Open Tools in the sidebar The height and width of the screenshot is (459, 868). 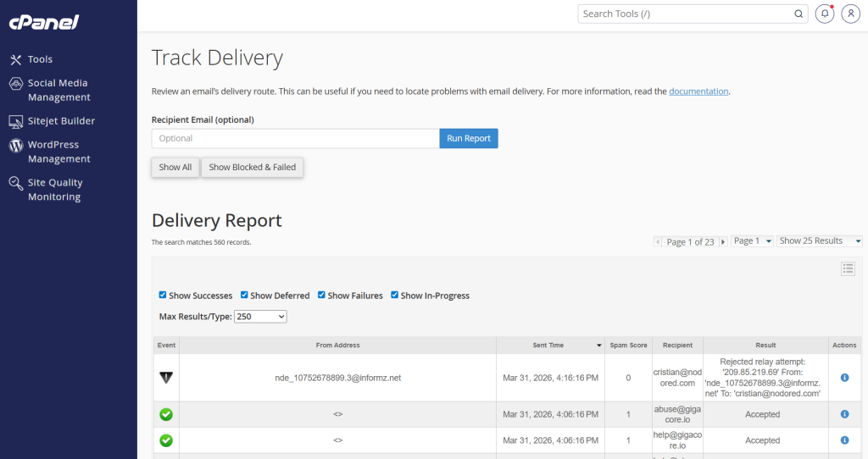[x=40, y=59]
